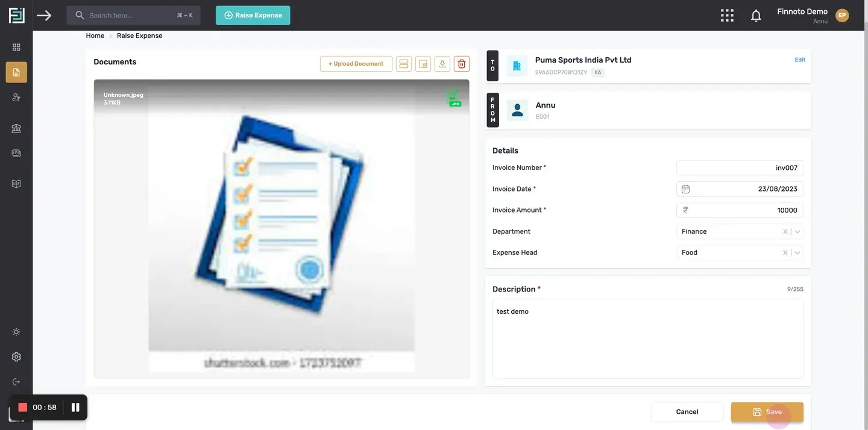The width and height of the screenshot is (868, 430).
Task: Click the rupee symbol in Invoice Amount
Action: pos(685,210)
